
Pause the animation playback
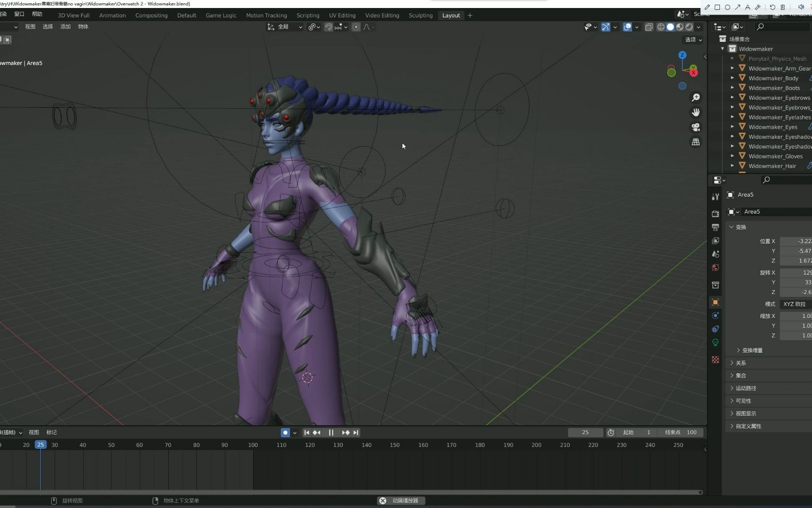click(331, 432)
